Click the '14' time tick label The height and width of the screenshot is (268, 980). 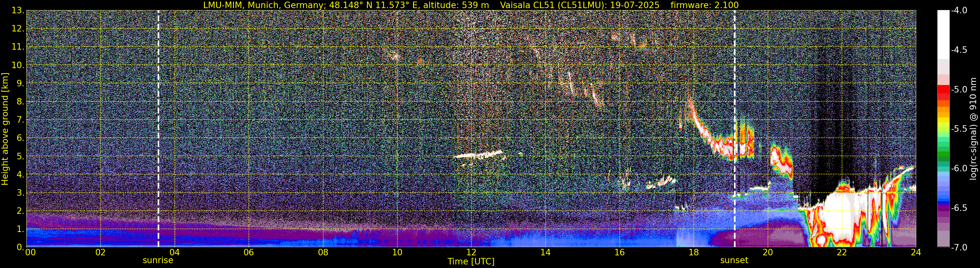coord(545,252)
